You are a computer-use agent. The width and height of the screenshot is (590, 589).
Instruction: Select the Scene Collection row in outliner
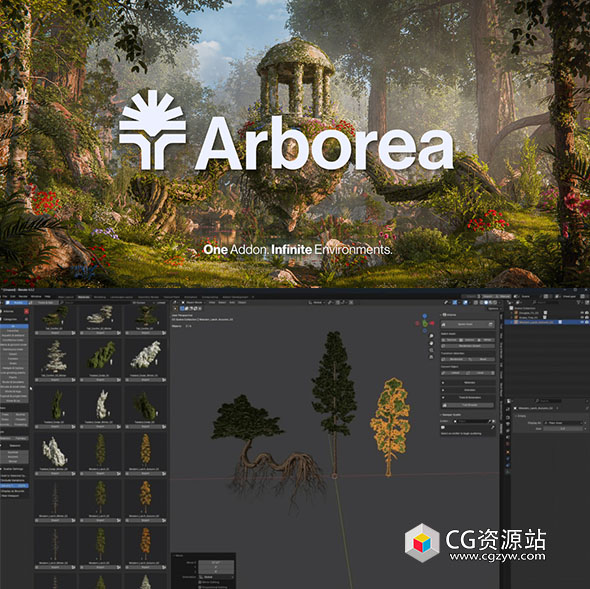pos(526,308)
